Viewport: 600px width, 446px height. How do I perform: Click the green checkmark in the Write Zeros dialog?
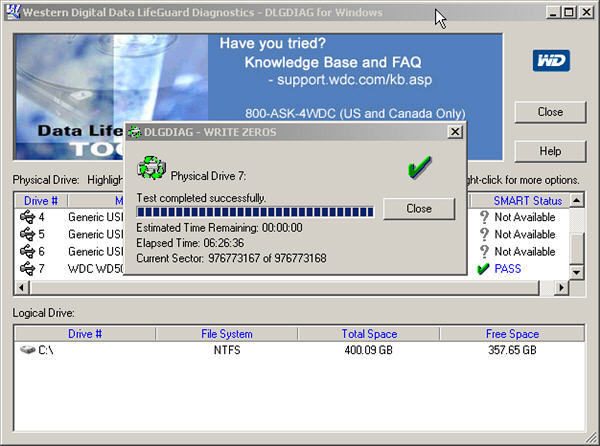click(420, 167)
